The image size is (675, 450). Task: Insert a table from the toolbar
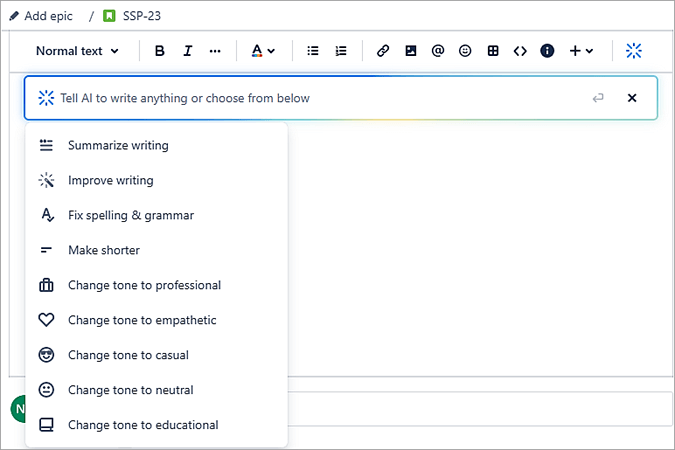pos(493,51)
